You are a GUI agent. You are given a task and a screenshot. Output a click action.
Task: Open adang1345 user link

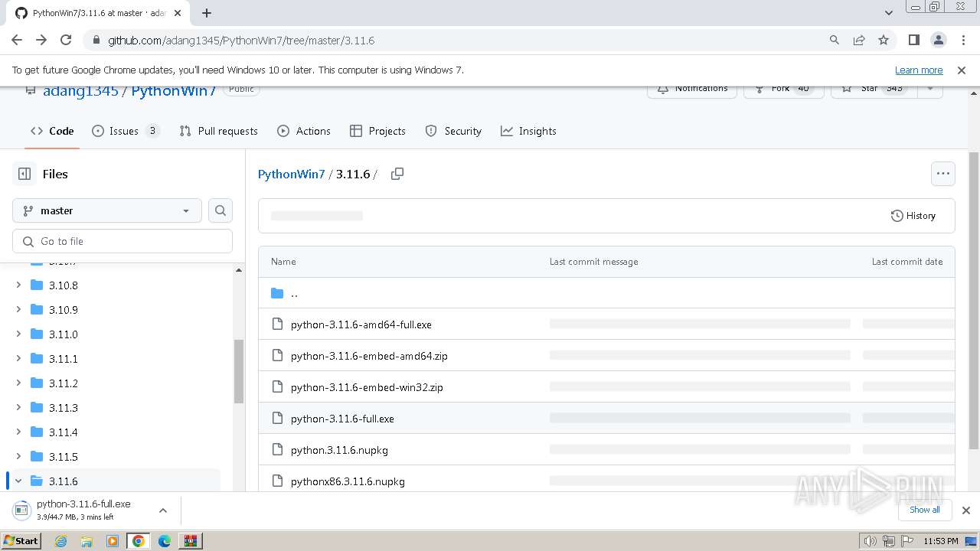pyautogui.click(x=80, y=90)
